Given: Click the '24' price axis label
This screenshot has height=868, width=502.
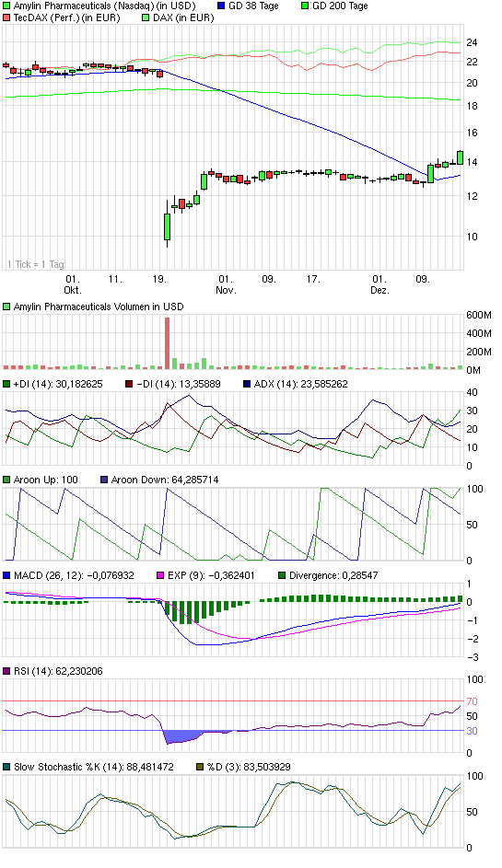Looking at the screenshot, I should click(473, 42).
